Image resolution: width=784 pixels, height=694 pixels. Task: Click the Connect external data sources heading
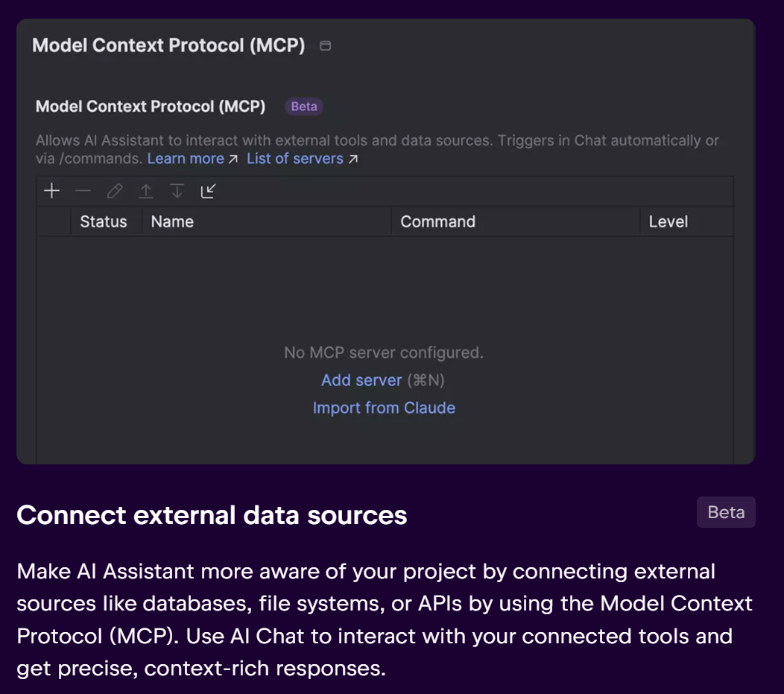pyautogui.click(x=212, y=515)
